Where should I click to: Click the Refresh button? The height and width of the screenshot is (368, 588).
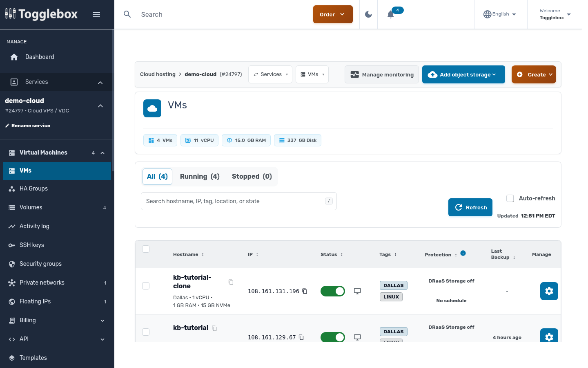click(470, 207)
